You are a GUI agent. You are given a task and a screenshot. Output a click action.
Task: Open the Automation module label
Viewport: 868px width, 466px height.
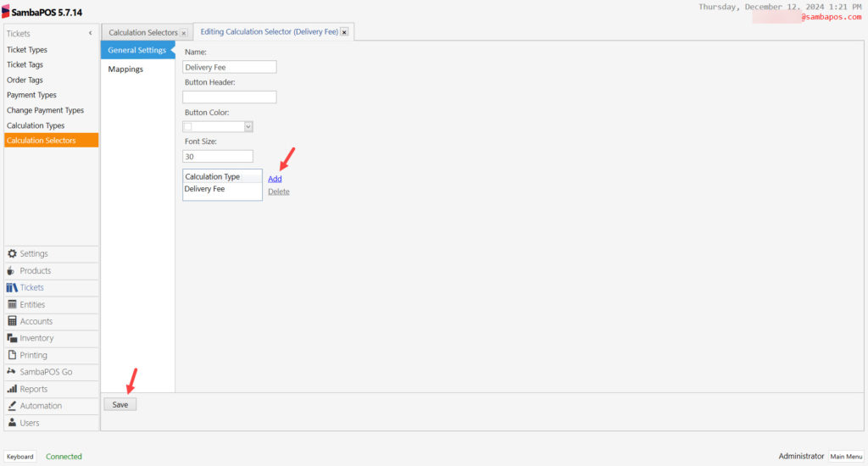click(41, 406)
